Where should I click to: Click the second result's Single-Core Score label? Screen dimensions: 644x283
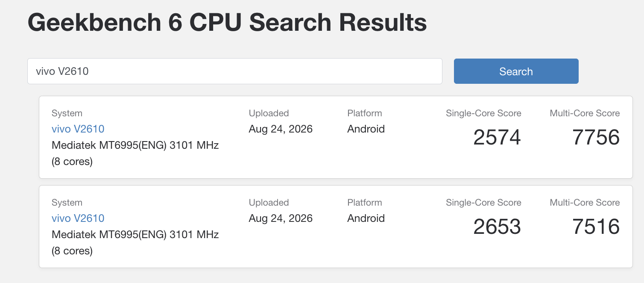coord(483,203)
